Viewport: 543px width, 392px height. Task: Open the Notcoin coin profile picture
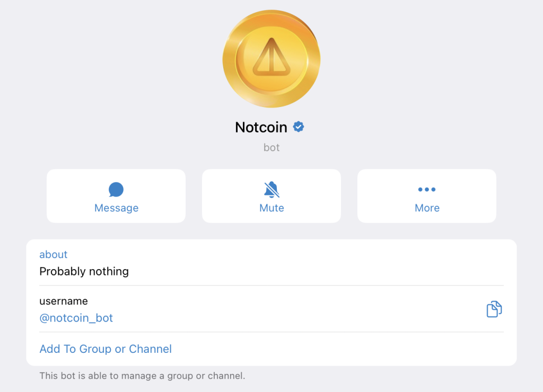point(271,58)
